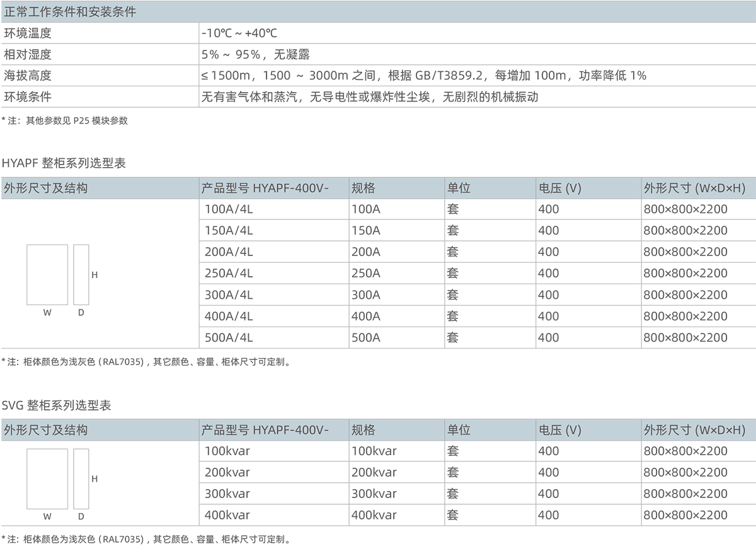Viewport: 756px width, 556px height.
Task: Click the -10℃ ~ +40℃ temperature value
Action: tap(239, 33)
